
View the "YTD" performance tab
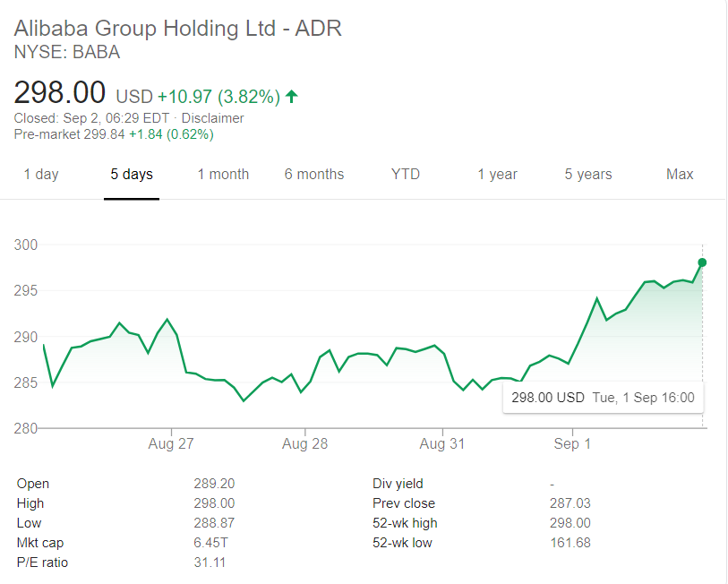point(405,174)
